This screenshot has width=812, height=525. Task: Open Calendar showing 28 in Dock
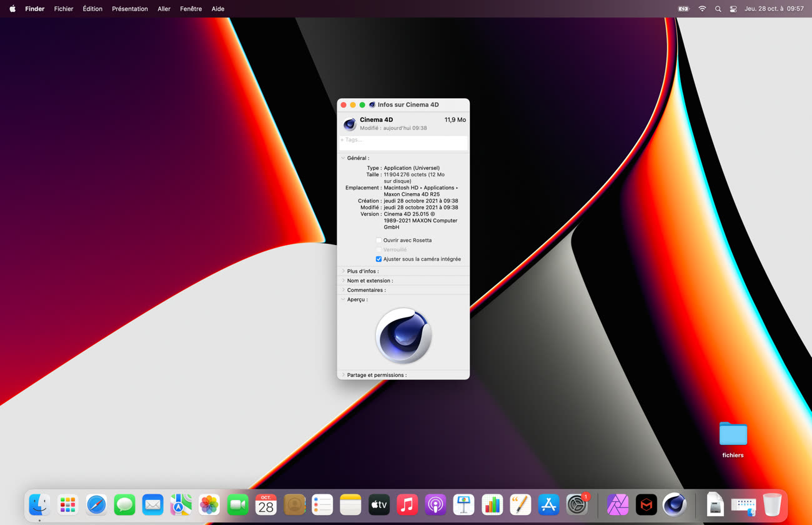pos(266,504)
